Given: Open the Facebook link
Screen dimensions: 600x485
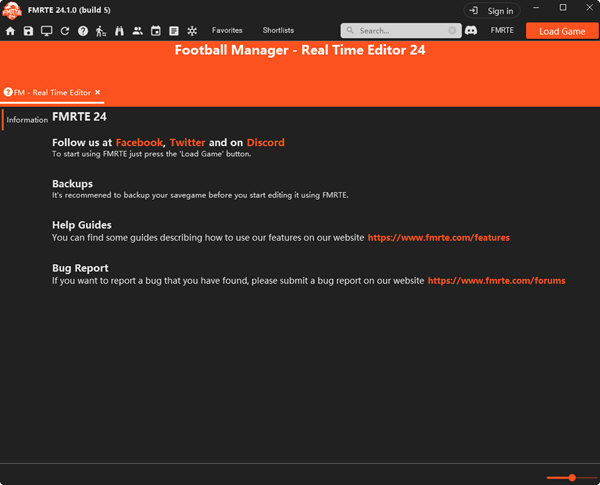Looking at the screenshot, I should tap(138, 143).
